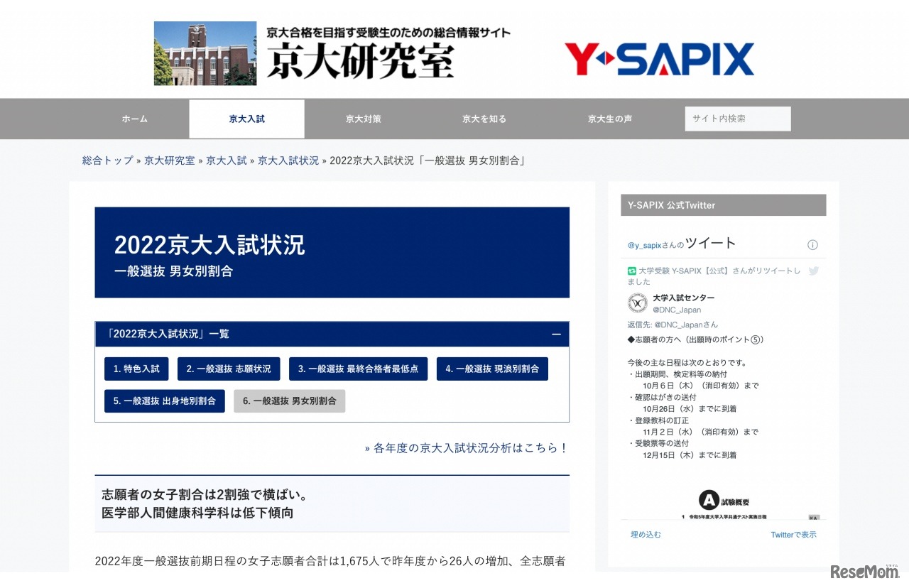
Task: Open the 京大を知る menu item
Action: pos(484,119)
